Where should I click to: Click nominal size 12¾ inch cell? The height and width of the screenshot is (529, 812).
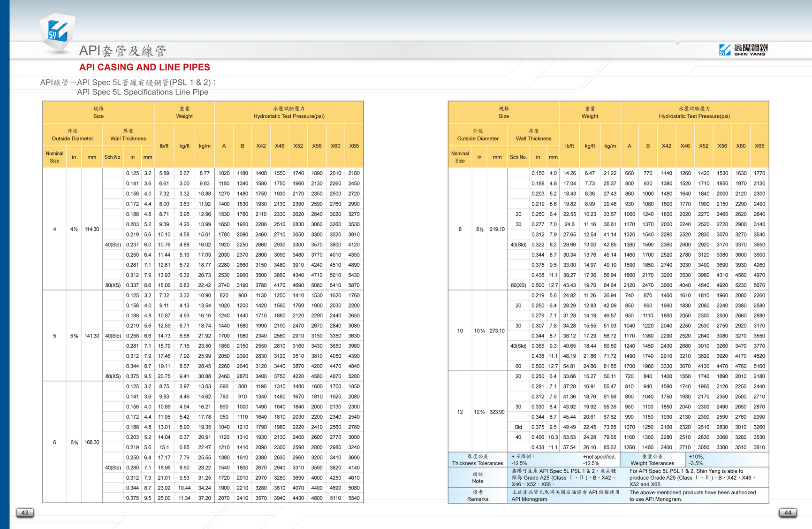click(479, 412)
